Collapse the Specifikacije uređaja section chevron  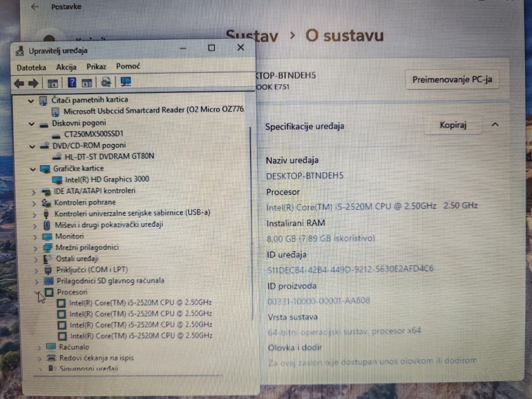pyautogui.click(x=495, y=125)
